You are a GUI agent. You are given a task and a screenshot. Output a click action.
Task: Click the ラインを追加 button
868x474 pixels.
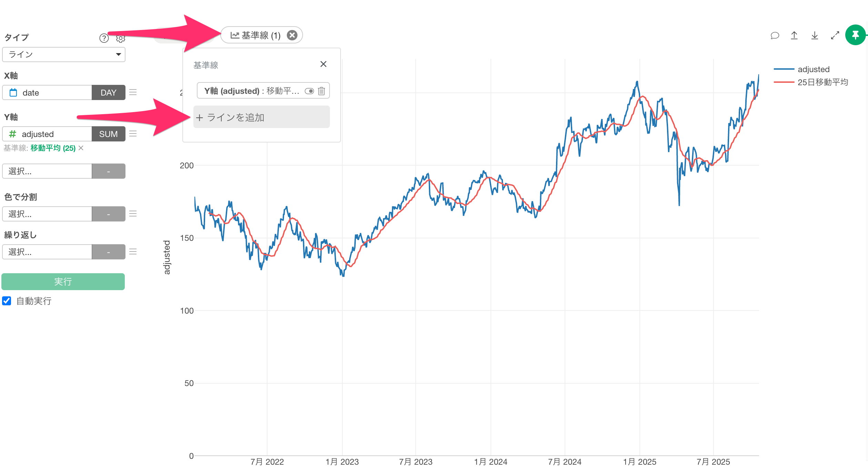pos(261,117)
